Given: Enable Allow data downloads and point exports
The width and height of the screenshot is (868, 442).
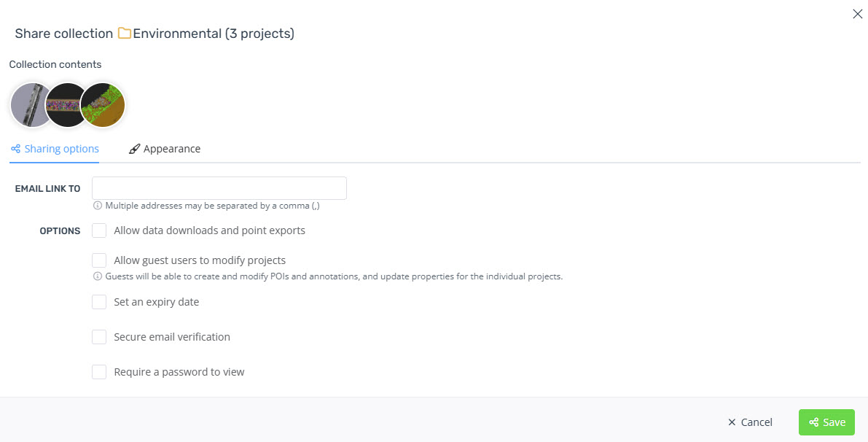Looking at the screenshot, I should click(99, 230).
